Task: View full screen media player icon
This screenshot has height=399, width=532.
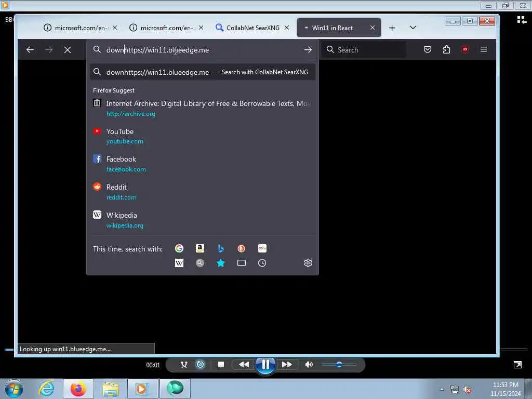Action: pos(518,365)
